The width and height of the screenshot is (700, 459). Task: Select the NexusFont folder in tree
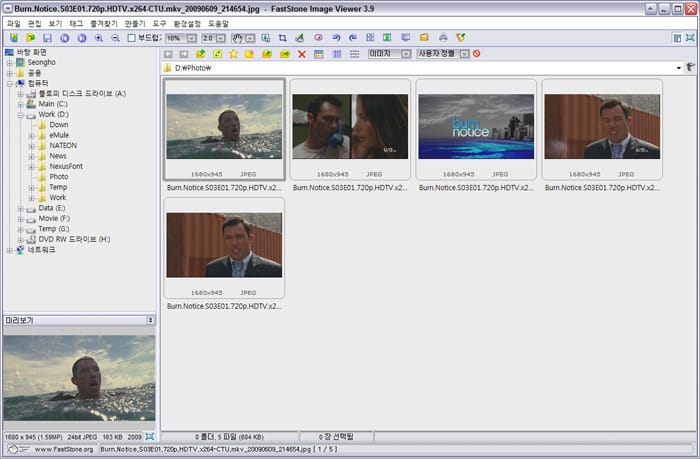[x=66, y=166]
